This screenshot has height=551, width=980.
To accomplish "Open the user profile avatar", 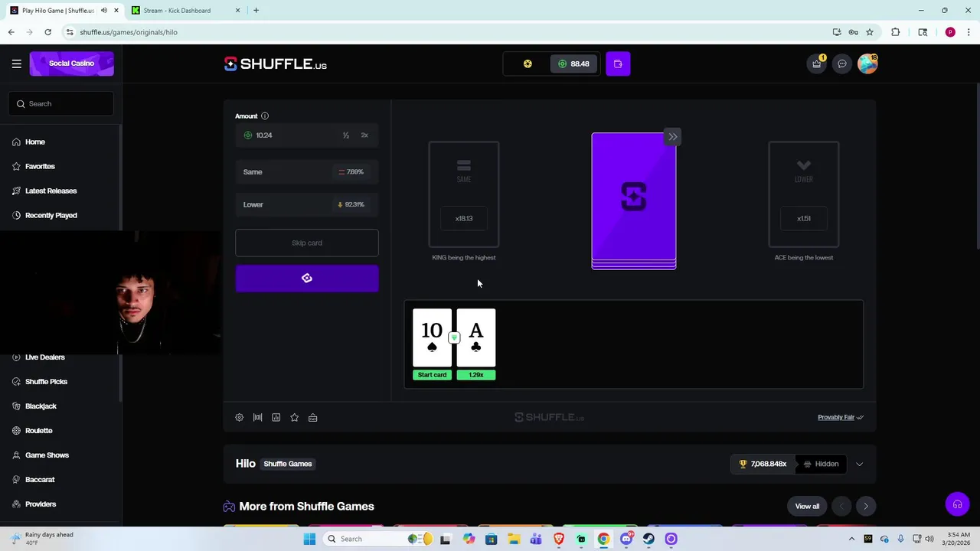I will [x=867, y=64].
